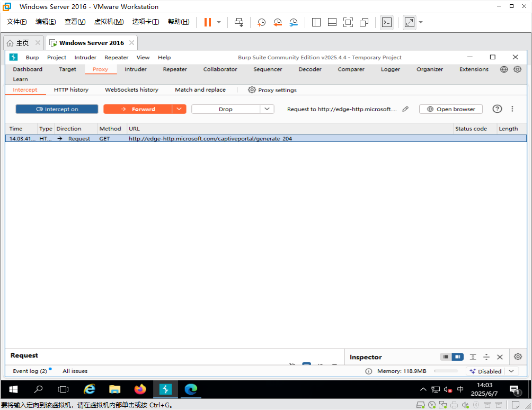Switch Inspector to left-side layout toggle
Screen dimensions: 532x410
click(446, 356)
